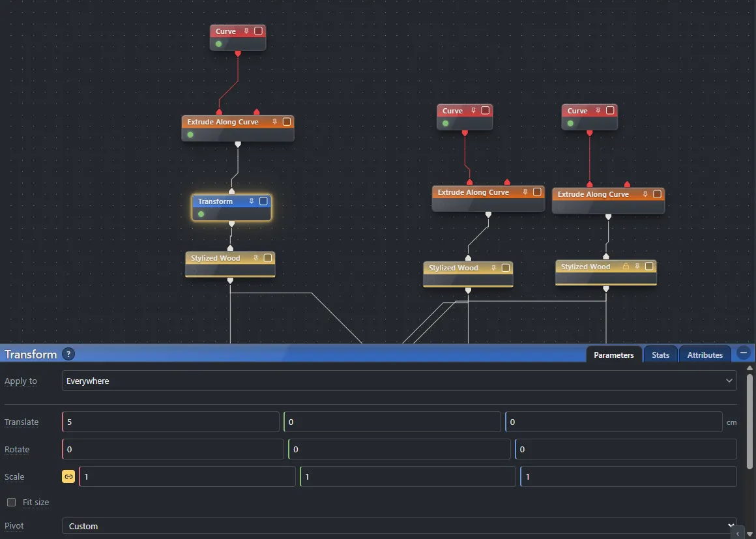Click the Scale label
The width and height of the screenshot is (756, 539).
[x=14, y=477]
